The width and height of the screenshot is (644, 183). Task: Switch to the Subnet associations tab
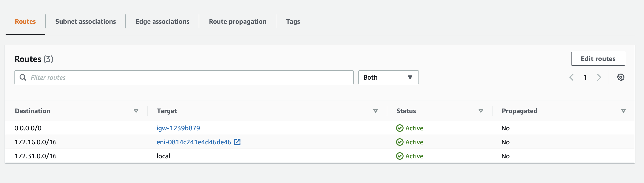click(x=86, y=22)
